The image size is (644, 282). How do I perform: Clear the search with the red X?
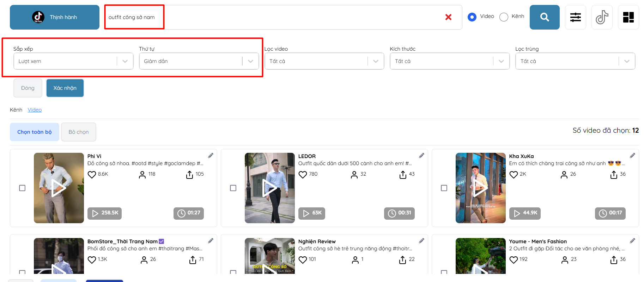448,17
